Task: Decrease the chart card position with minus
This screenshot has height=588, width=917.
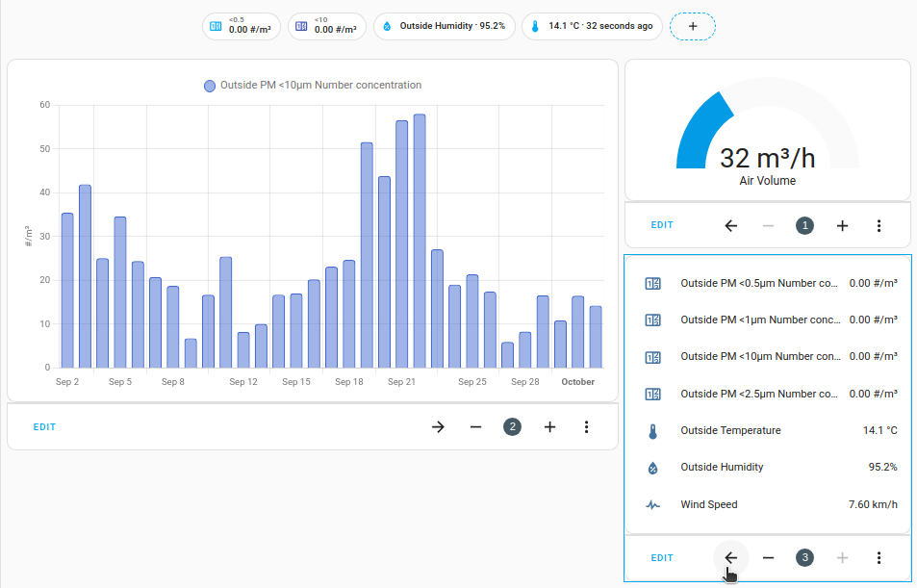Action: [x=475, y=427]
